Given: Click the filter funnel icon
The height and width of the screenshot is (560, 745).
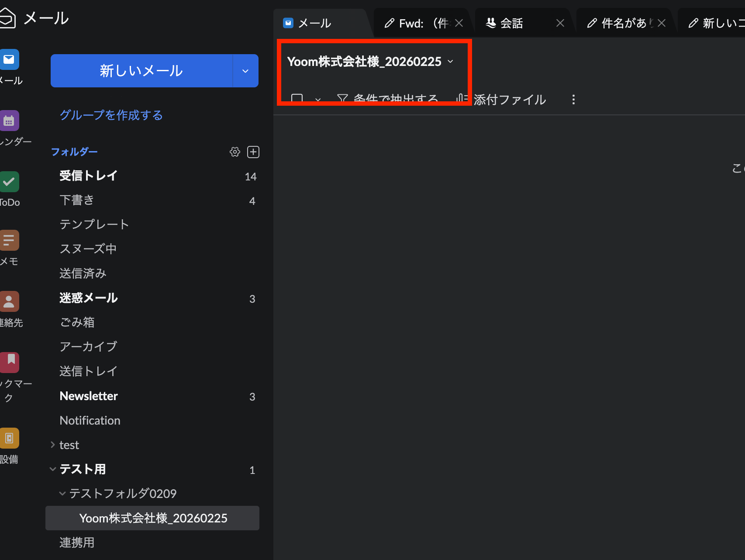Looking at the screenshot, I should point(342,99).
